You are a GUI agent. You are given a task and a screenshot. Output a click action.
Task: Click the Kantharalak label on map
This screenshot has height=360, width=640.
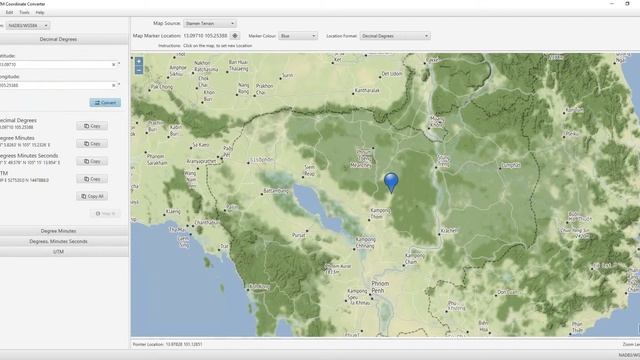pos(367,90)
